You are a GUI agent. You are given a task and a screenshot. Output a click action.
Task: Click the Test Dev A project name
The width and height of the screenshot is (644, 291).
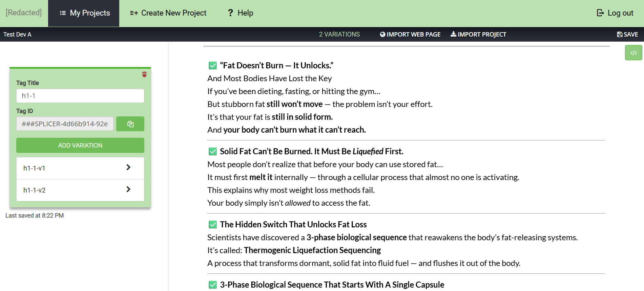(x=17, y=35)
